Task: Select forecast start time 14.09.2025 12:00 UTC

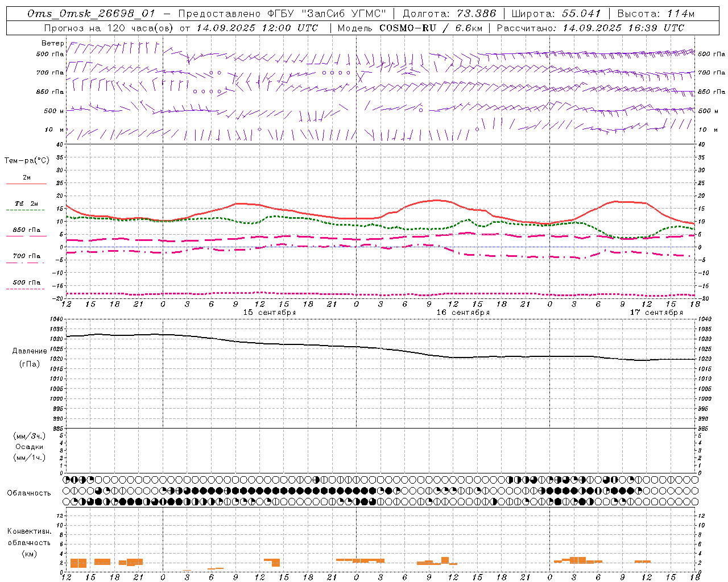Action: click(x=258, y=27)
